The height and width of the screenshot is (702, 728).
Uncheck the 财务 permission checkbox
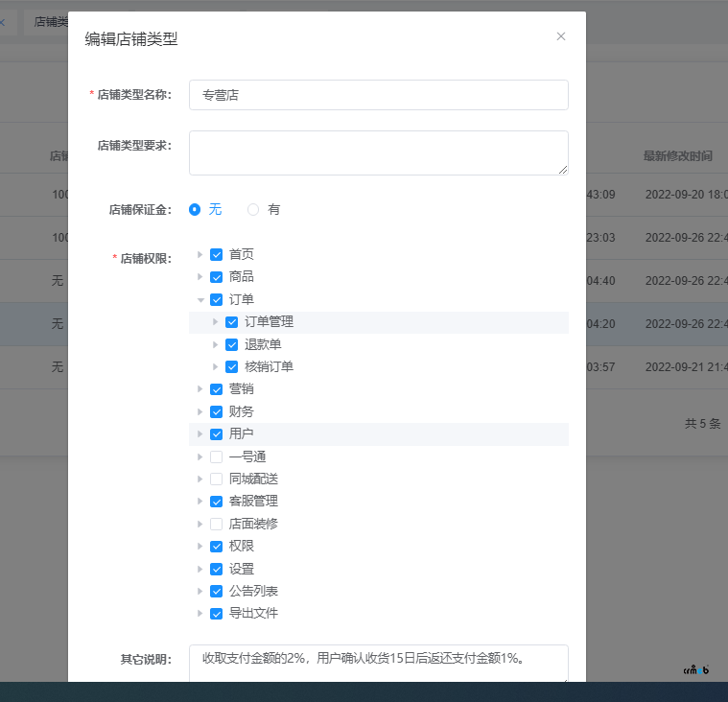(216, 411)
